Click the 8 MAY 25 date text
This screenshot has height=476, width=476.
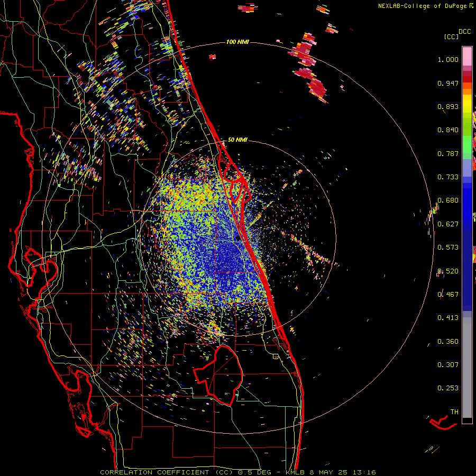(x=328, y=472)
